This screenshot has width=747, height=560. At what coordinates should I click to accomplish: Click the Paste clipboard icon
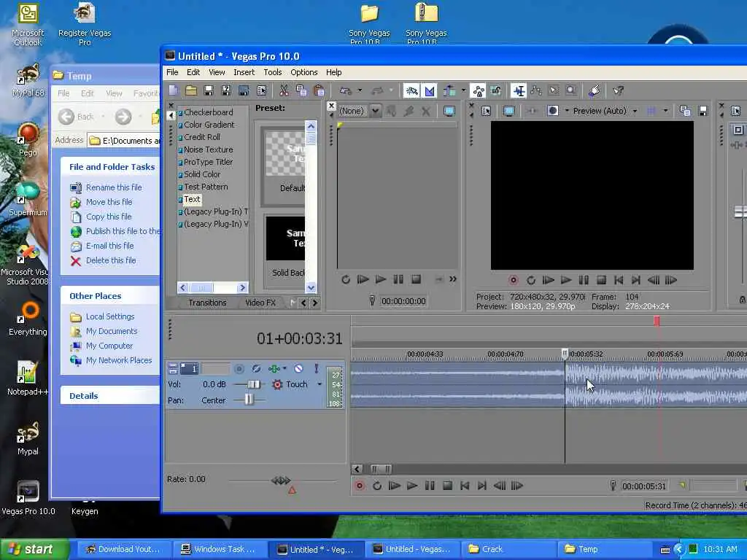(320, 90)
